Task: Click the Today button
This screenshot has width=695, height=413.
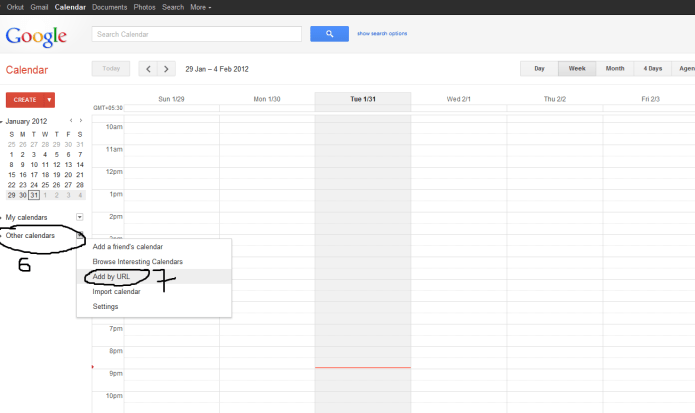Action: click(111, 69)
